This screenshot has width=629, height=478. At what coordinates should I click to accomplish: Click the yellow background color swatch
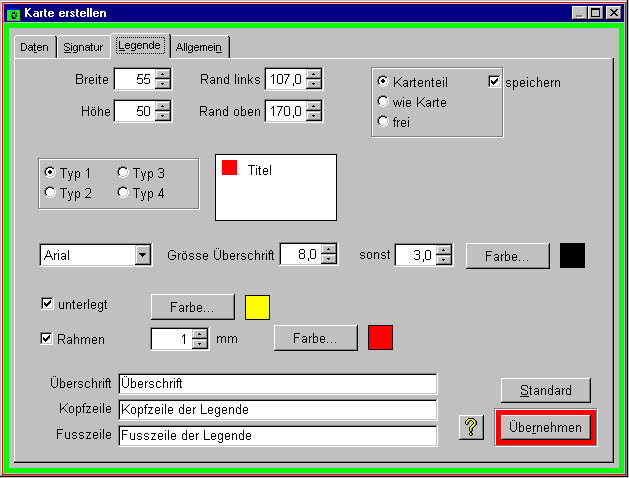257,306
